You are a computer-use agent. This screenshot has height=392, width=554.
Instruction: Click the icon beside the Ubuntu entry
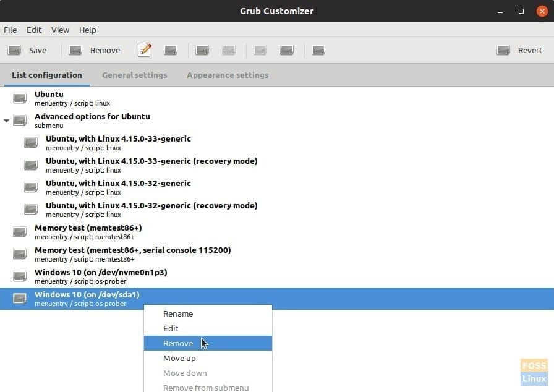click(20, 98)
